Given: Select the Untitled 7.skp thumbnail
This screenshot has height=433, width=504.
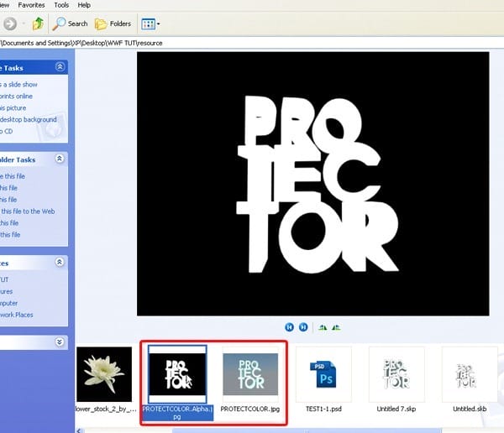Looking at the screenshot, I should pyautogui.click(x=396, y=374).
